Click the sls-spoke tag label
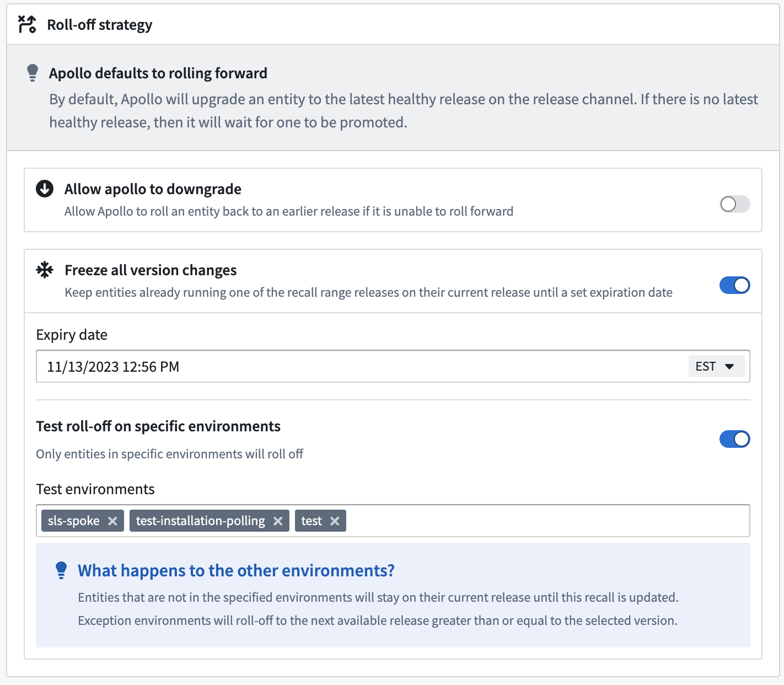Viewport: 784px width, 685px height. tap(74, 521)
